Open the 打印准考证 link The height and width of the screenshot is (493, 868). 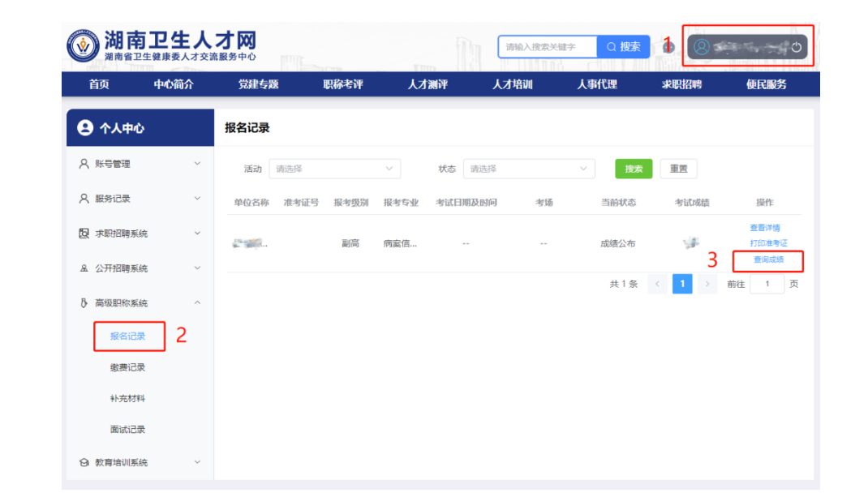click(x=767, y=243)
